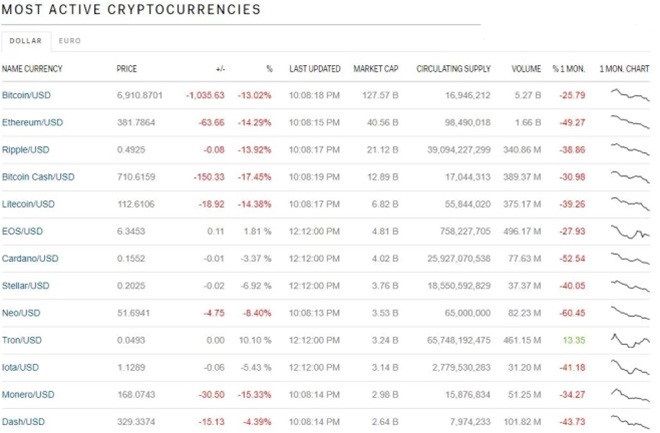Open the Bitcoin/USD link

26,95
